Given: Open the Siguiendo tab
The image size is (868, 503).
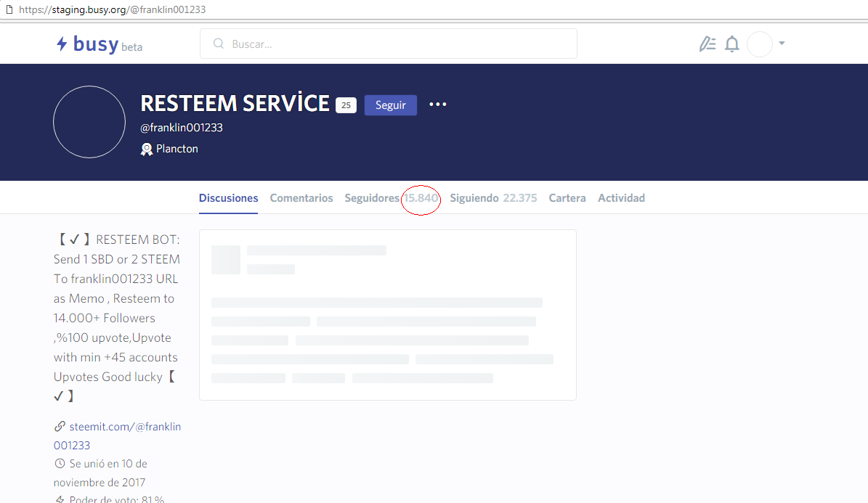Looking at the screenshot, I should click(474, 197).
